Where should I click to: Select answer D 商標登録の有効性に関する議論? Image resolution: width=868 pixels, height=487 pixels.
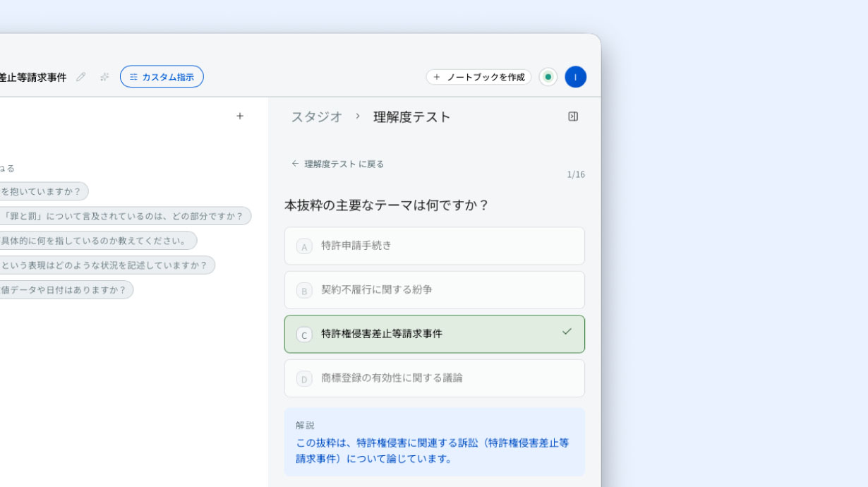pos(435,378)
